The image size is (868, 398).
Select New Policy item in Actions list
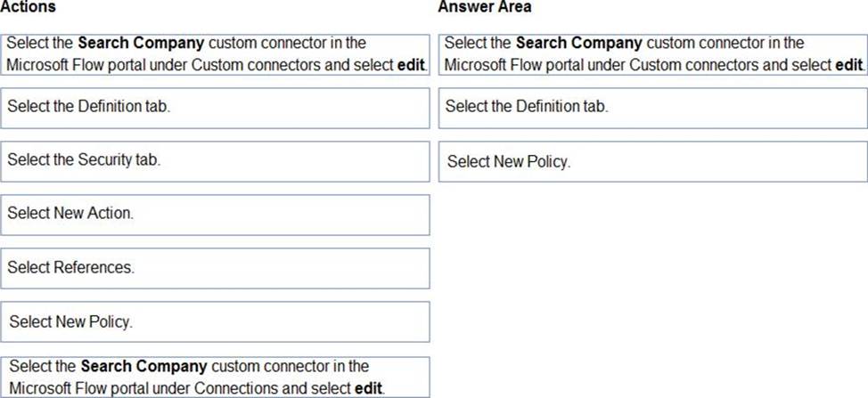pyautogui.click(x=215, y=321)
